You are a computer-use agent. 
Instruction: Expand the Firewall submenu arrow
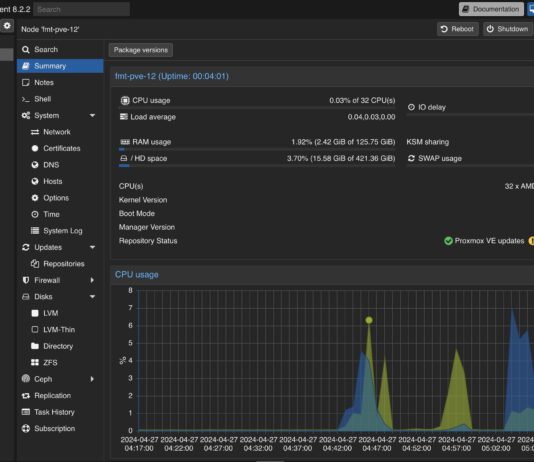(x=92, y=280)
